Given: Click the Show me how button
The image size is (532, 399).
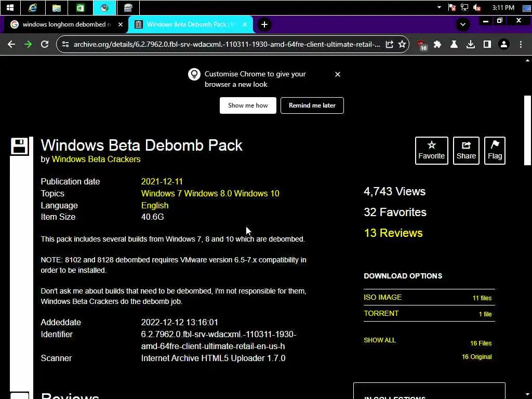Looking at the screenshot, I should coord(248,105).
